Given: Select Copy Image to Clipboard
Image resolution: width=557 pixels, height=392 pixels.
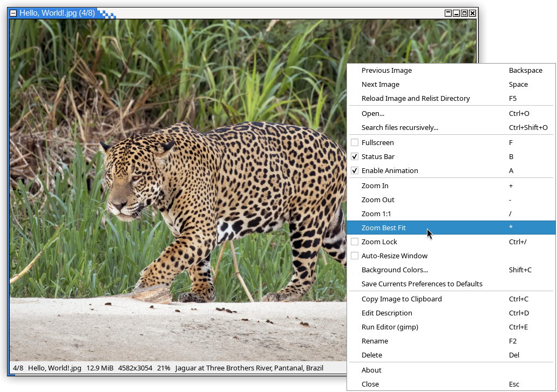Looking at the screenshot, I should [451, 299].
